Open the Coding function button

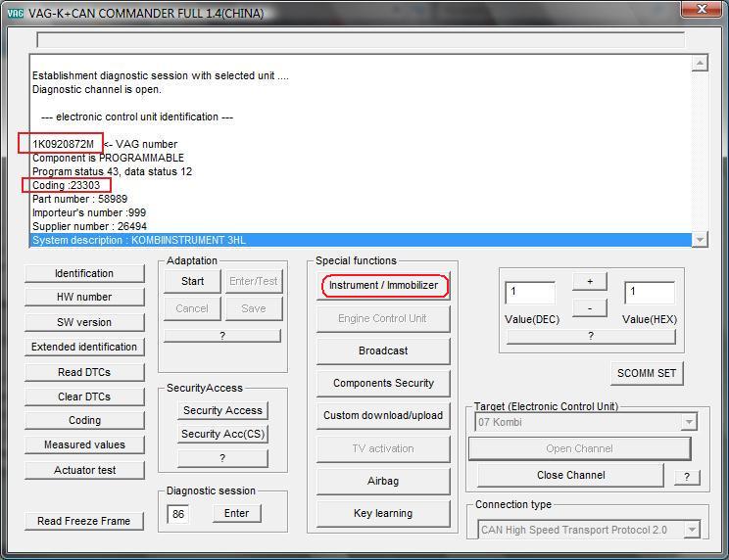[x=84, y=420]
